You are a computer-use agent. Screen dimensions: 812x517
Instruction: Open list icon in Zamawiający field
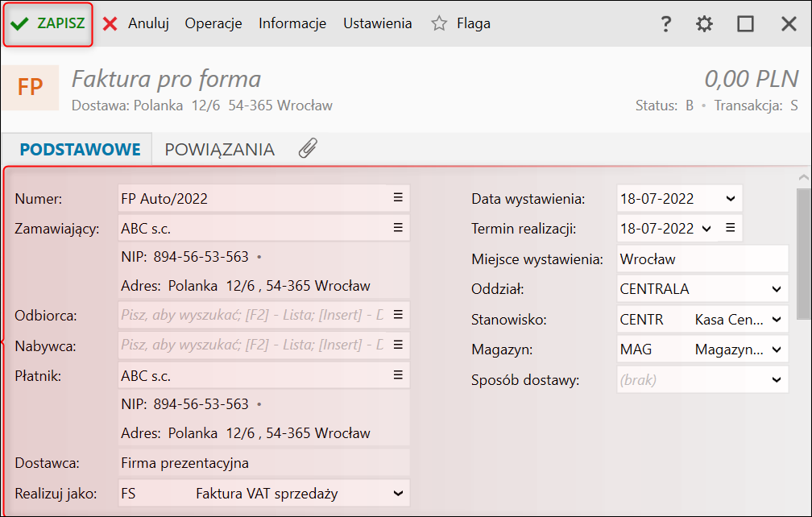(x=398, y=228)
